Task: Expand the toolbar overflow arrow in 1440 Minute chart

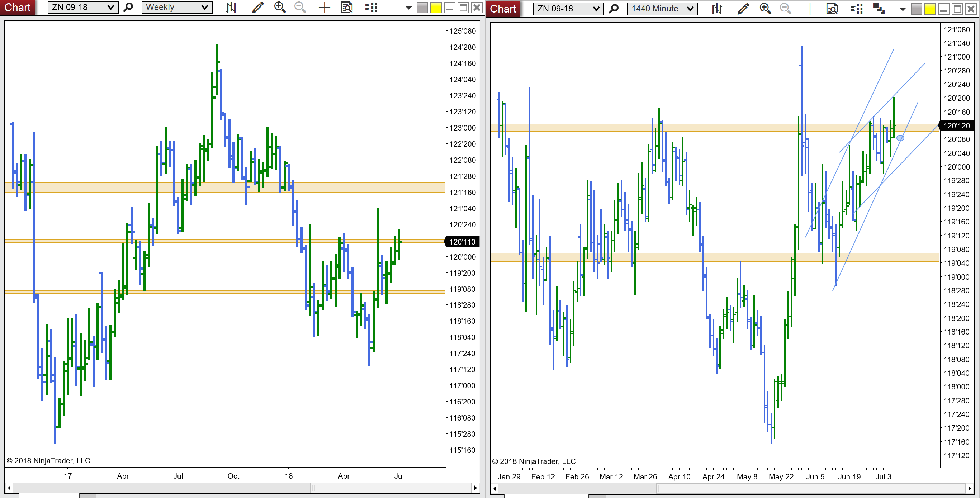Action: point(903,9)
